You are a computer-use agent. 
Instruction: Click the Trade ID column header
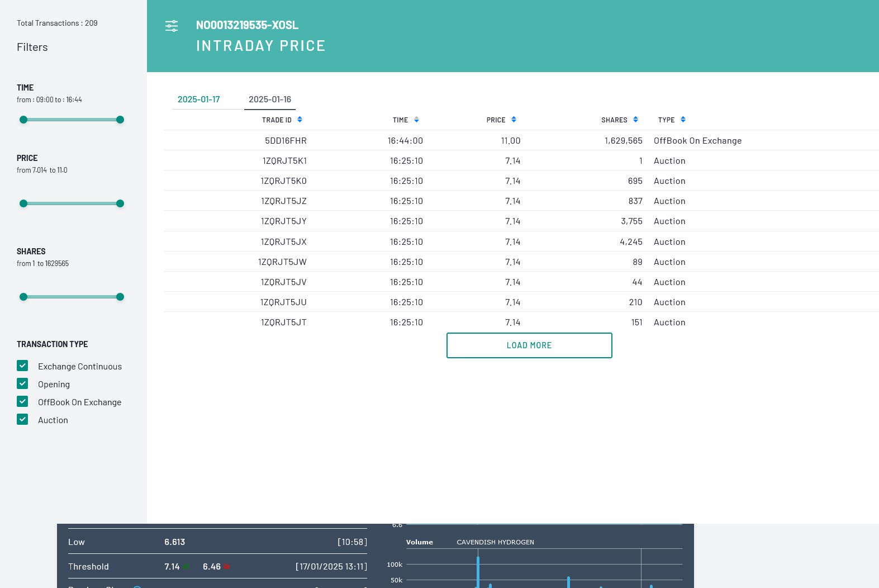coord(277,120)
